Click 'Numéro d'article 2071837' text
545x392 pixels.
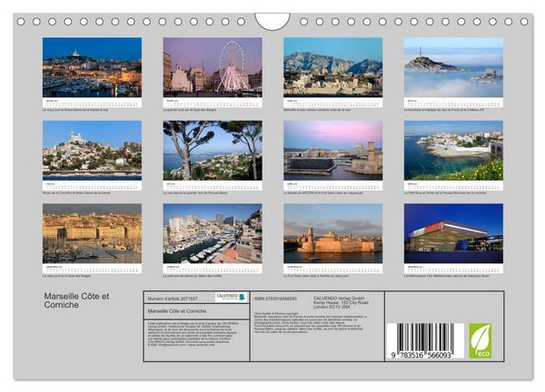coord(173,299)
